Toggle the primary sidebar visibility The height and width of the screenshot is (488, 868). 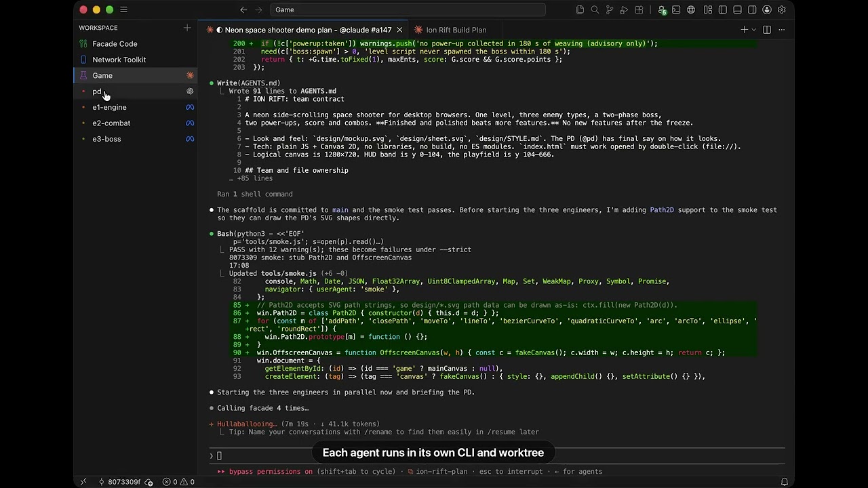pos(723,9)
